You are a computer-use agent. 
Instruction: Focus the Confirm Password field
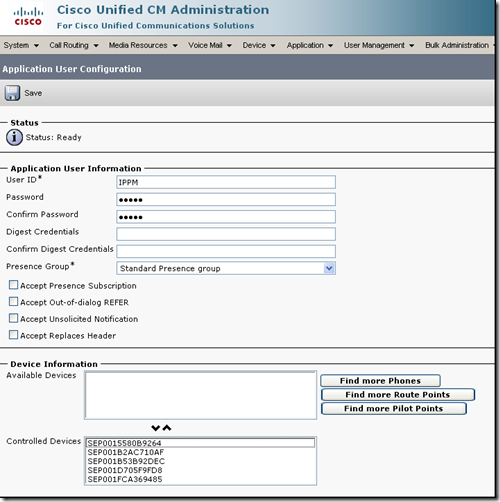(x=226, y=217)
